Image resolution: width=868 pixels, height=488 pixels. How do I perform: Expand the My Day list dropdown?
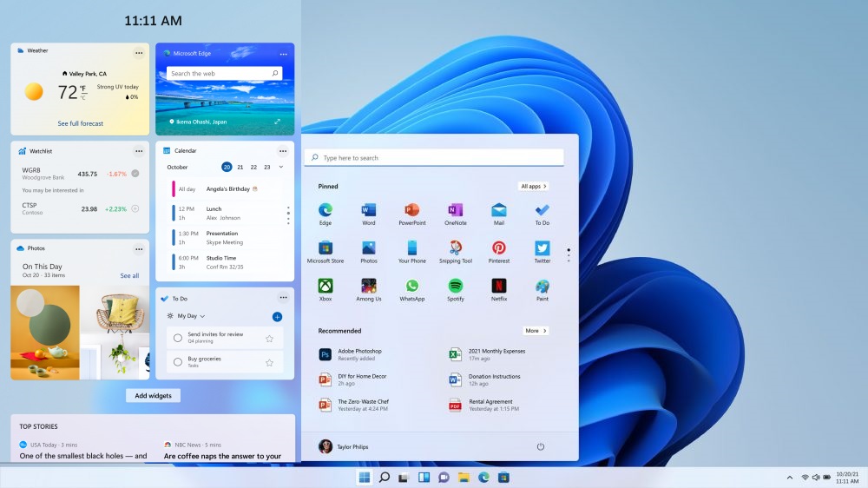tap(202, 316)
